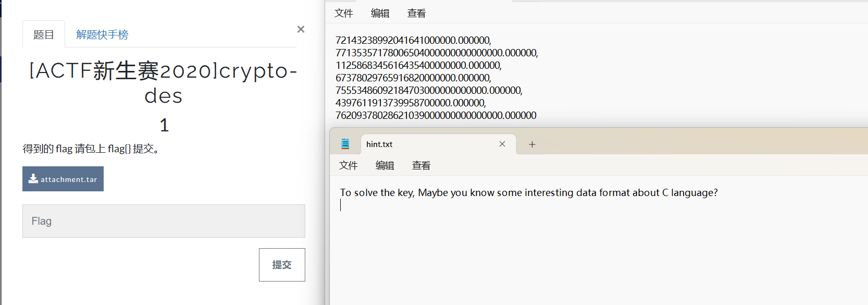Image resolution: width=868 pixels, height=305 pixels.
Task: Open 编辑 menu in the upper Notepad window
Action: click(380, 13)
